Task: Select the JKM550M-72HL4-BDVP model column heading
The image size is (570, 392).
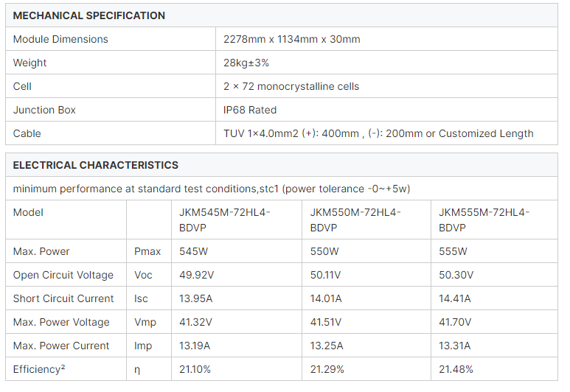Action: (355, 220)
